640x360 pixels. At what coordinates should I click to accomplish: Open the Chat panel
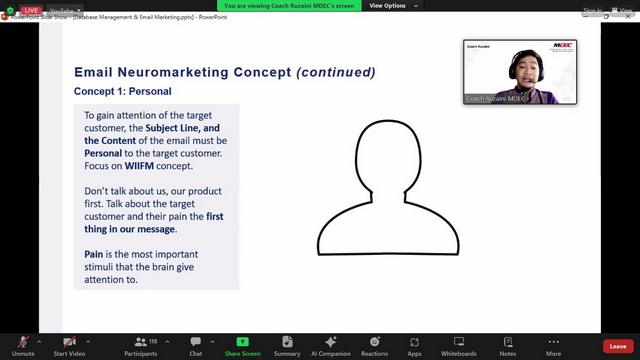(x=196, y=347)
